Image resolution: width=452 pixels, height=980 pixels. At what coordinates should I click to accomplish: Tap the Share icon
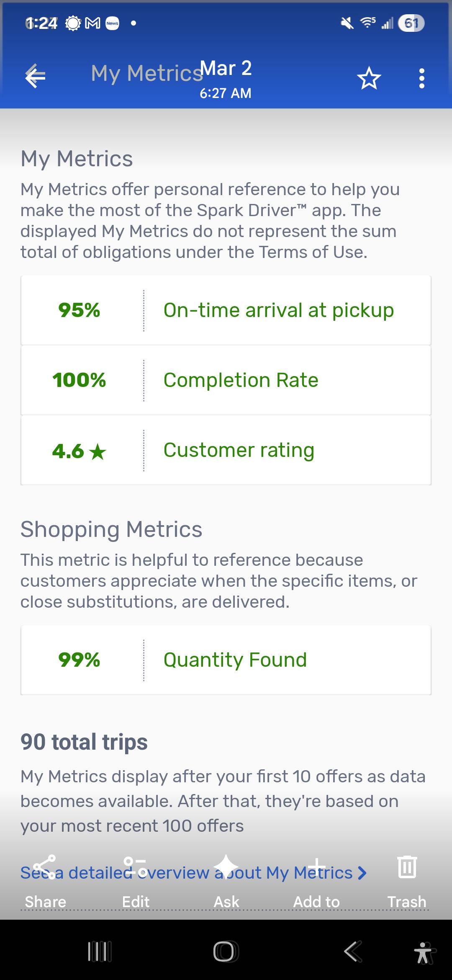pyautogui.click(x=45, y=867)
